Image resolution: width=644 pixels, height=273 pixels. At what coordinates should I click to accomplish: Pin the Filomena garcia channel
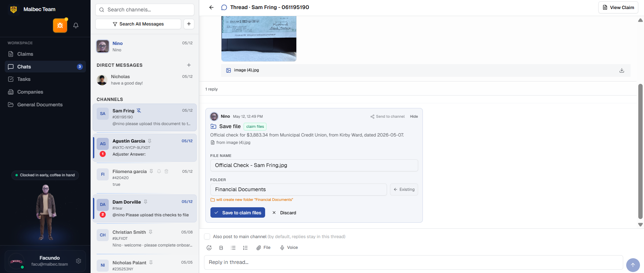point(151,171)
